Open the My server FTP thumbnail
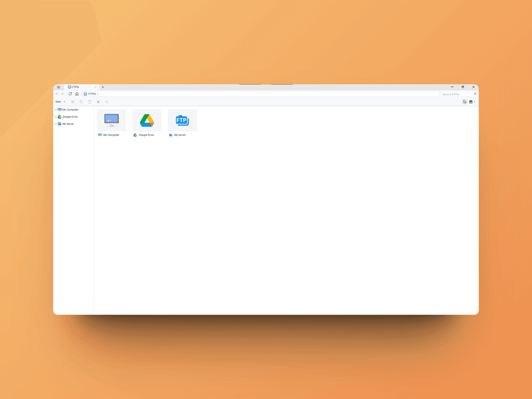The height and width of the screenshot is (399, 532). coord(182,120)
